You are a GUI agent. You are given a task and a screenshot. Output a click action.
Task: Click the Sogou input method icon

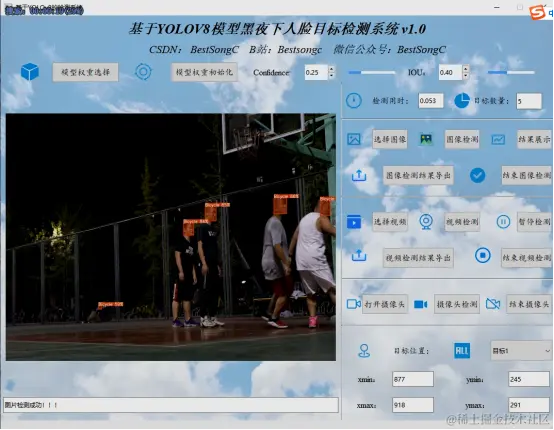click(x=537, y=13)
